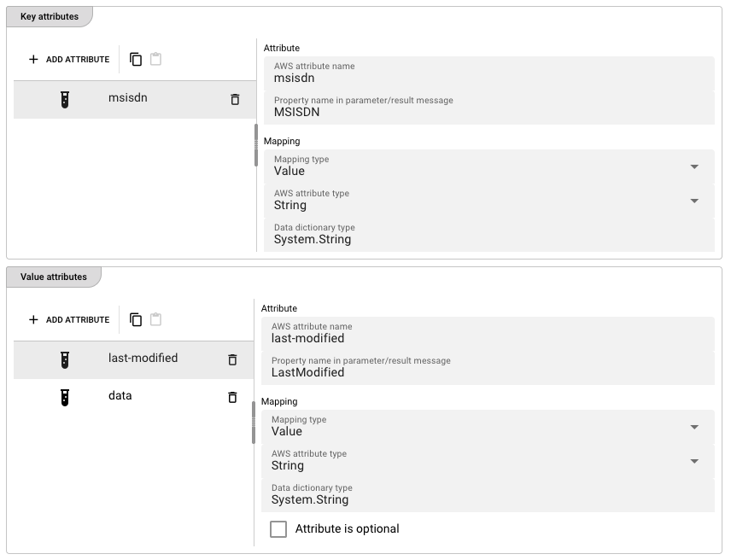Delete the data attribute via its trash icon
Screen dimensions: 731x560
pyautogui.click(x=232, y=396)
